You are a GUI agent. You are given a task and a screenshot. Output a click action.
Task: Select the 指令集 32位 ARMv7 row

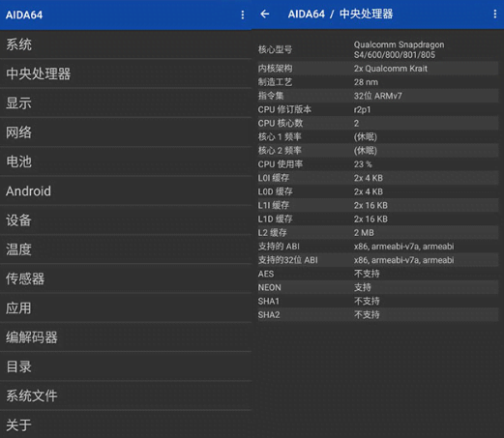(377, 96)
